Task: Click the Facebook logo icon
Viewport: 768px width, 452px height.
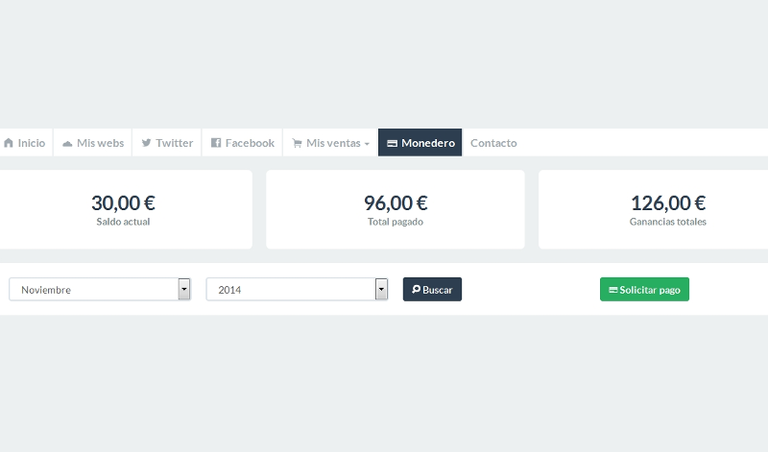Action: coord(216,143)
